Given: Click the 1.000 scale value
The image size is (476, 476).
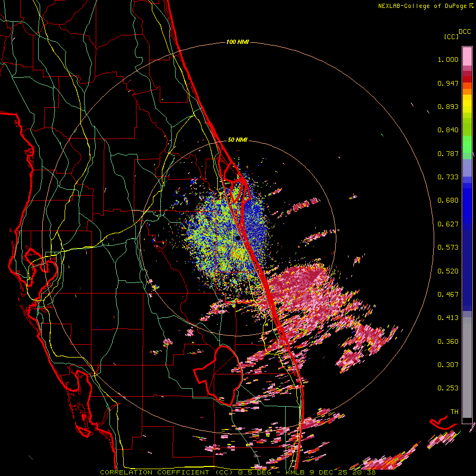Looking at the screenshot, I should [x=448, y=59].
